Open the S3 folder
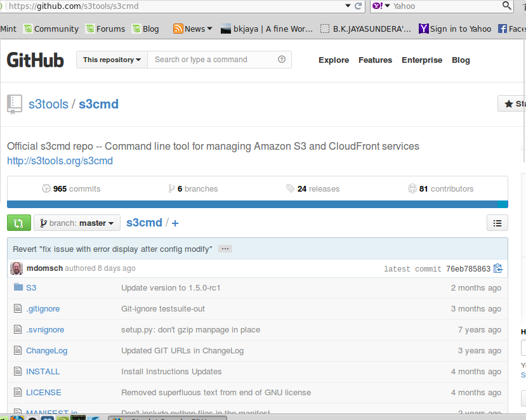This screenshot has width=526, height=420. coord(31,287)
